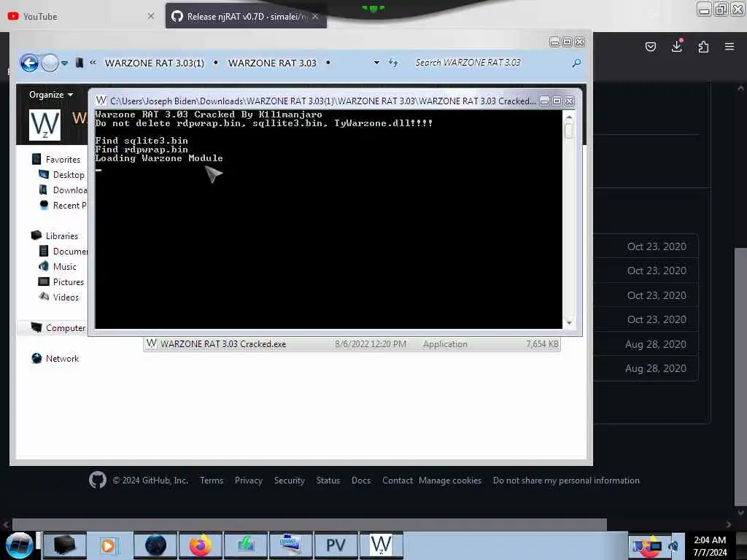Open the green arrow taskbar icon
The height and width of the screenshot is (560, 747).
(x=246, y=545)
